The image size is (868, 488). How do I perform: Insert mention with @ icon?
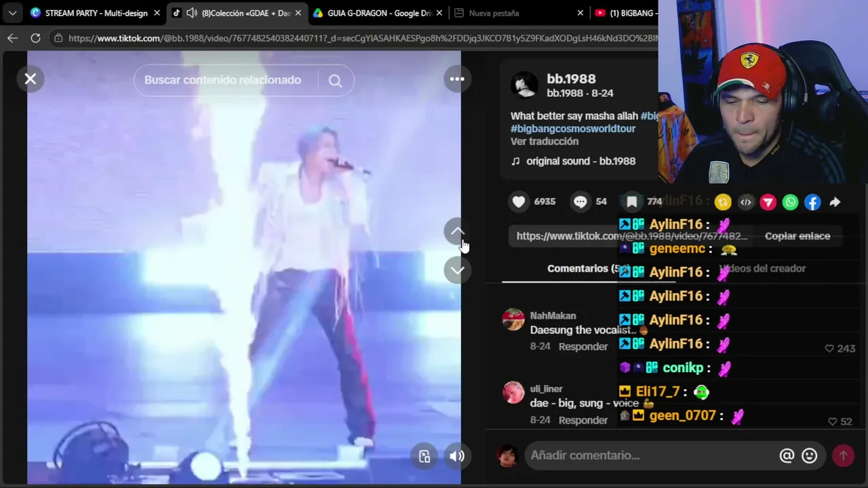[787, 455]
